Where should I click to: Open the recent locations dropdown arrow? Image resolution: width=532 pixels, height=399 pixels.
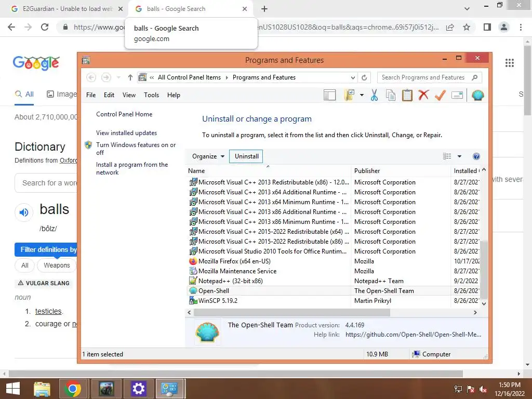[x=118, y=77]
